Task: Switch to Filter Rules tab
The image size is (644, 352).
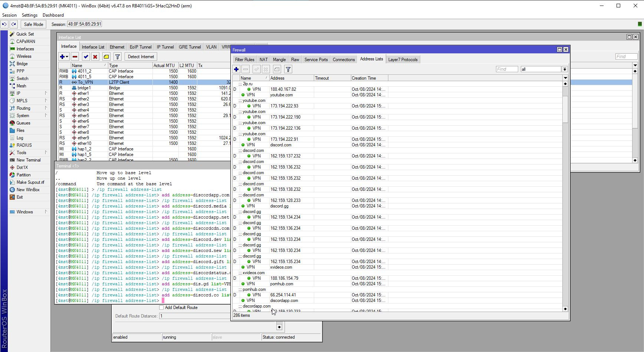Action: [244, 60]
